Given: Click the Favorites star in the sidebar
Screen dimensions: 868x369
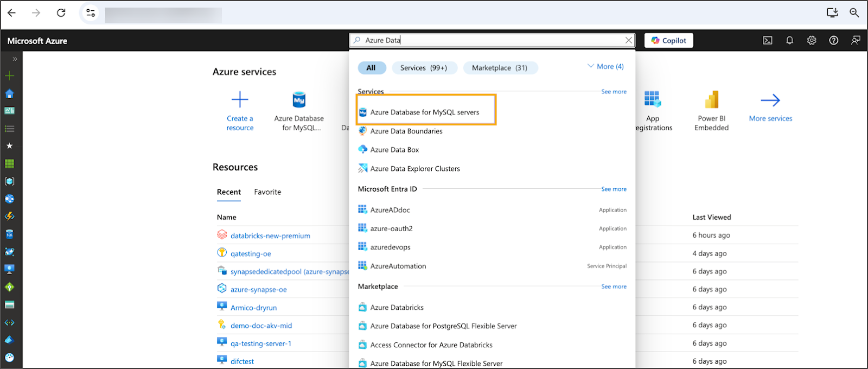Looking at the screenshot, I should tap(9, 146).
